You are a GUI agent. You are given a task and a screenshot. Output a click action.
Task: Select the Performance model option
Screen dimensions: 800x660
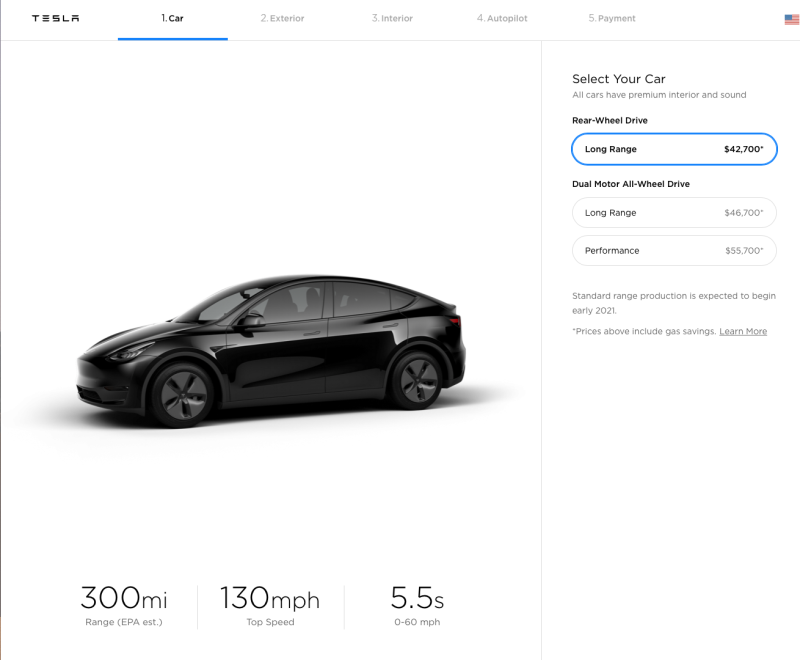[x=674, y=250]
